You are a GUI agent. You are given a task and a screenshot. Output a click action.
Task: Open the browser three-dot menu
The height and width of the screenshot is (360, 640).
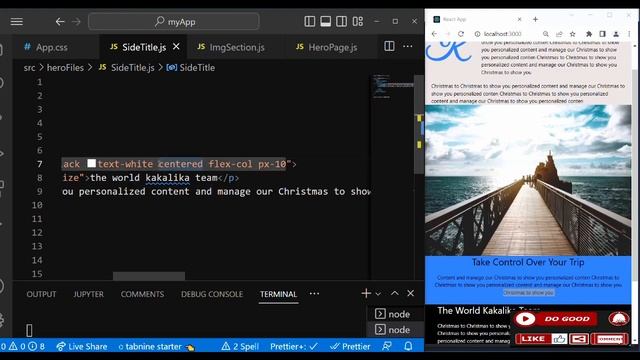[629, 34]
